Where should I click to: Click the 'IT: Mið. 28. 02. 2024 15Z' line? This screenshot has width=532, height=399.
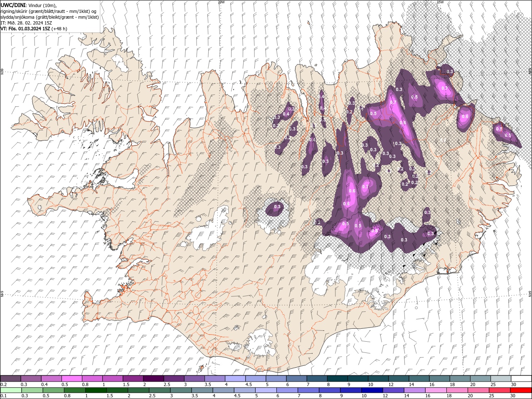coord(26,23)
